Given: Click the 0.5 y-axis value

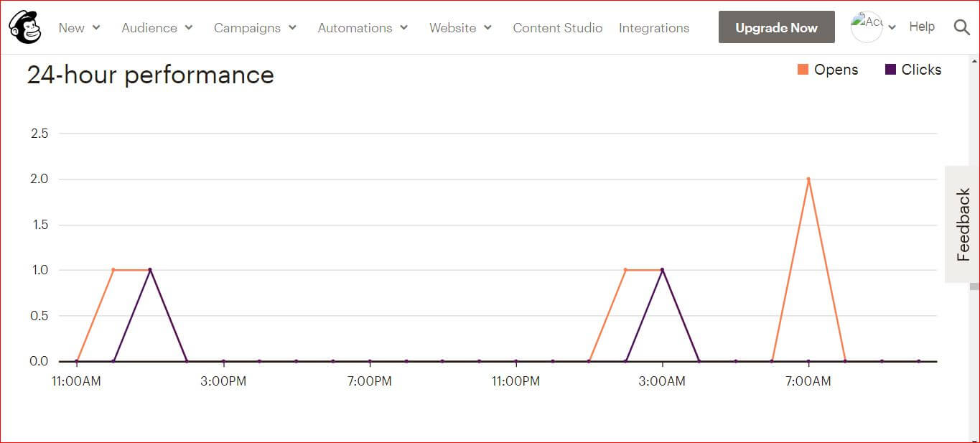Looking at the screenshot, I should pyautogui.click(x=39, y=316).
